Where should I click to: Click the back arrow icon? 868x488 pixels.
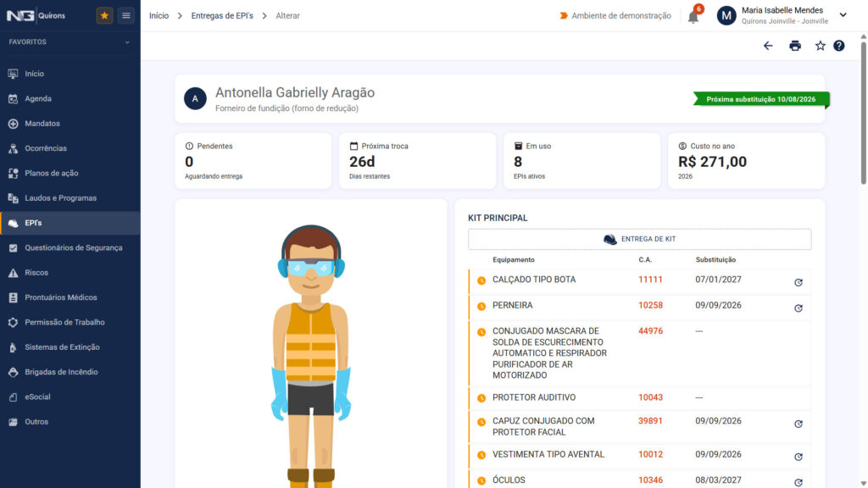tap(768, 46)
